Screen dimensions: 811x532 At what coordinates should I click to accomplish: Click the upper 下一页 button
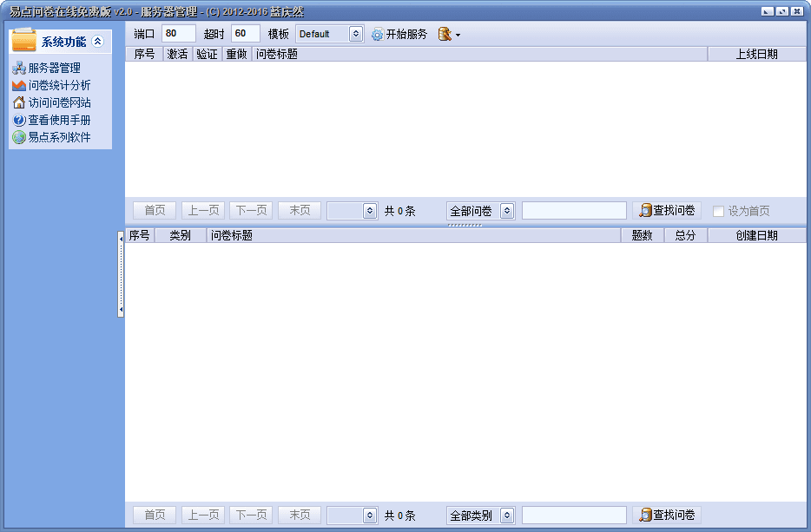pos(251,211)
